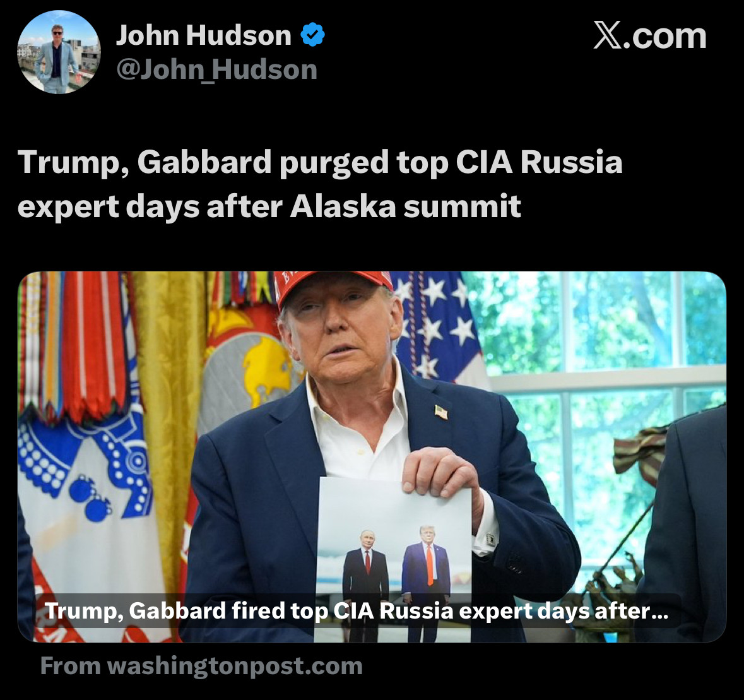This screenshot has height=700, width=744.
Task: Click the X logo in the watermark
Action: click(x=608, y=35)
